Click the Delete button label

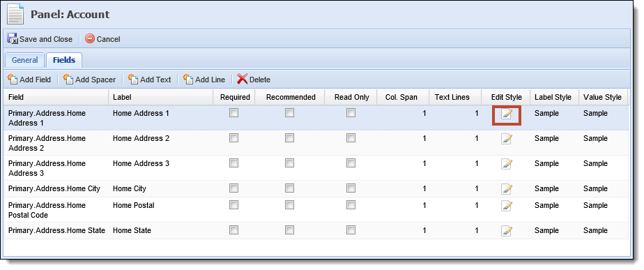[x=260, y=80]
